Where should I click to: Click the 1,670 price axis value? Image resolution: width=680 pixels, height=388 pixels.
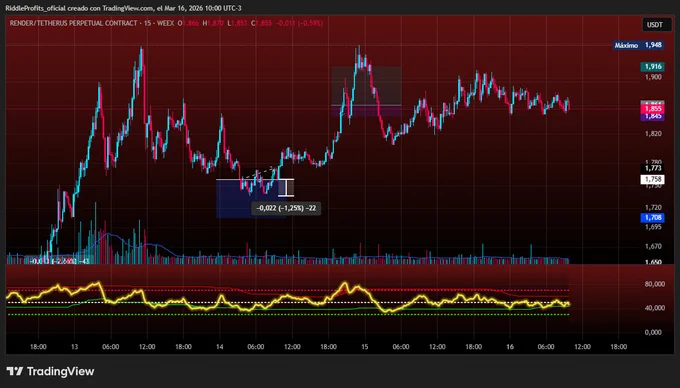(653, 246)
